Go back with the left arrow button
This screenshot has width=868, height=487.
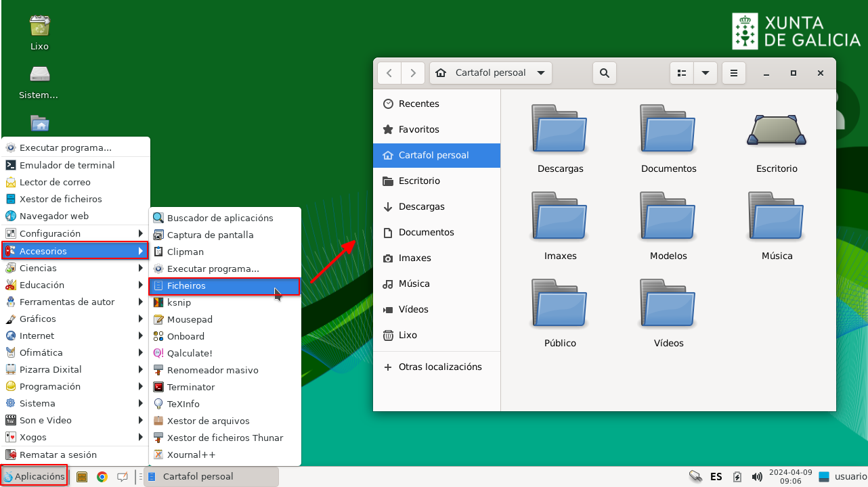point(389,73)
